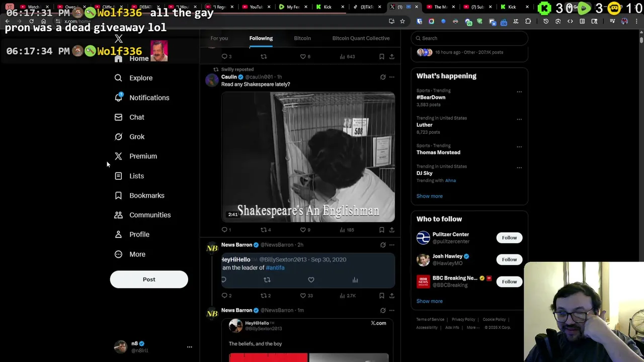View analytics showing 185 on Caulin's post
This screenshot has width=644, height=362.
click(x=347, y=230)
